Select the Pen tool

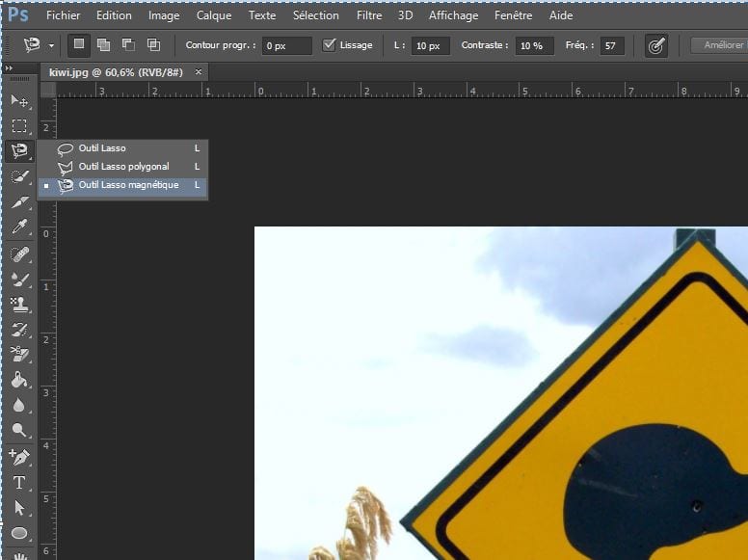(19, 457)
